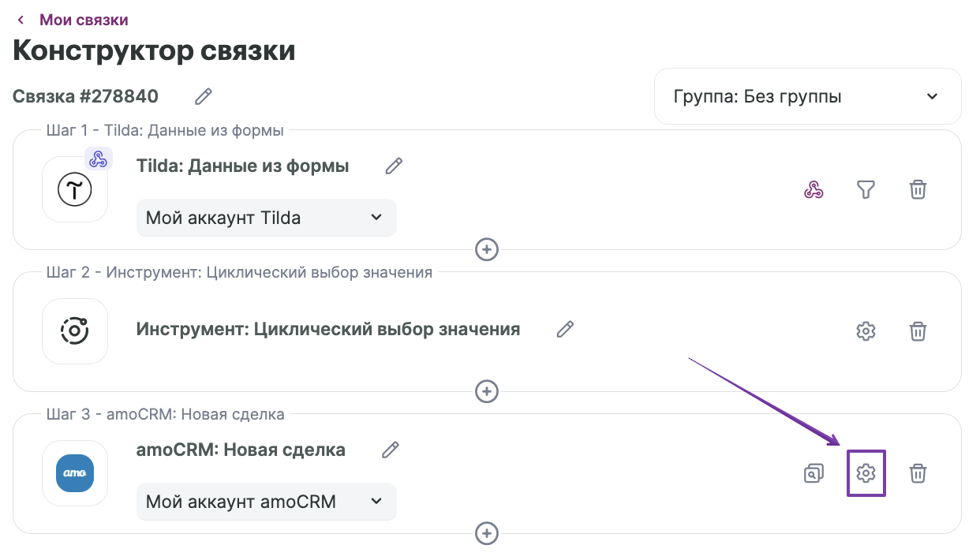Image resolution: width=980 pixels, height=560 pixels.
Task: Click the back chevron beside Мои связки
Action: tap(21, 20)
